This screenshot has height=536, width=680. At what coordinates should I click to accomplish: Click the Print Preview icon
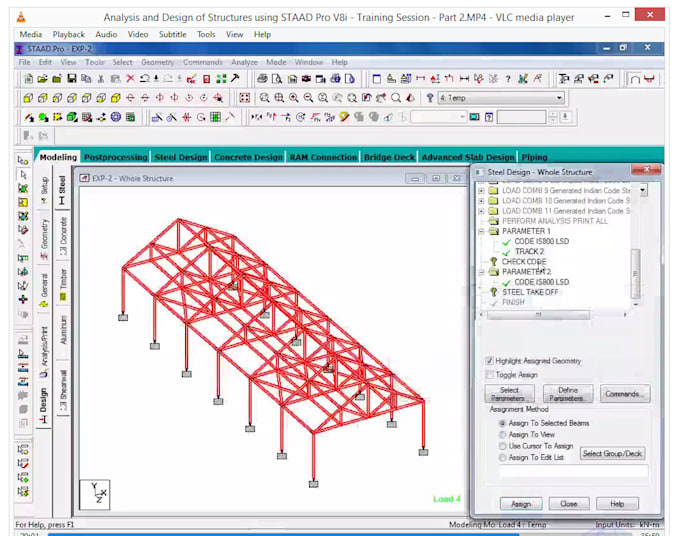[277, 79]
